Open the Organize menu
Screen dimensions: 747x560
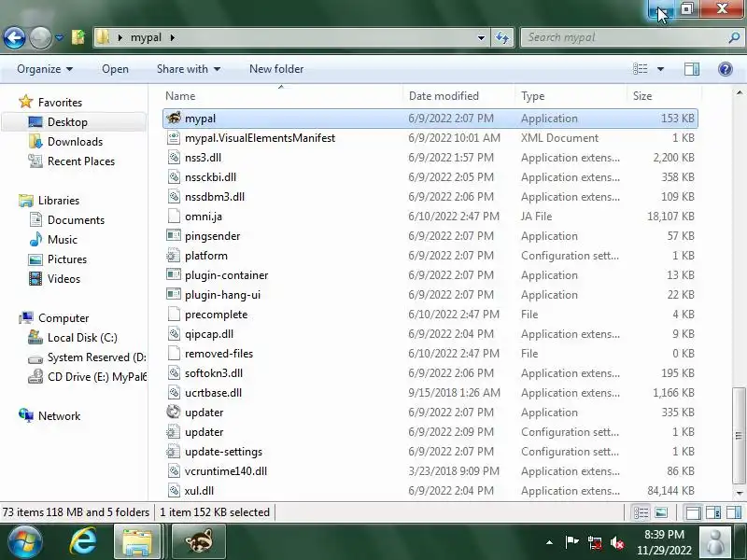(45, 69)
